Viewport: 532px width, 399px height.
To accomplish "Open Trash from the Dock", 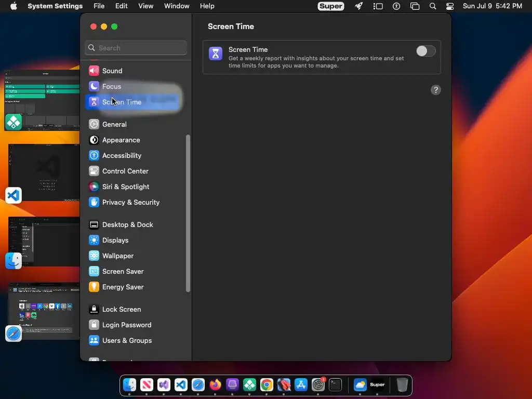I will 402,385.
